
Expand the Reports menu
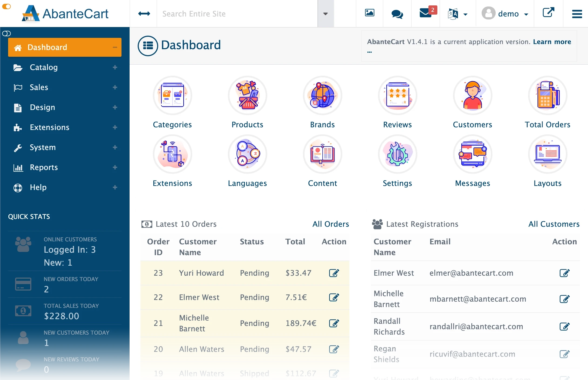pos(115,167)
